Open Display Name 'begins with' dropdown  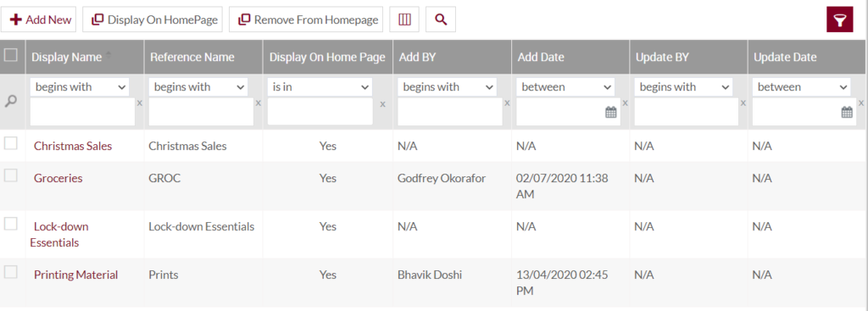coord(80,87)
